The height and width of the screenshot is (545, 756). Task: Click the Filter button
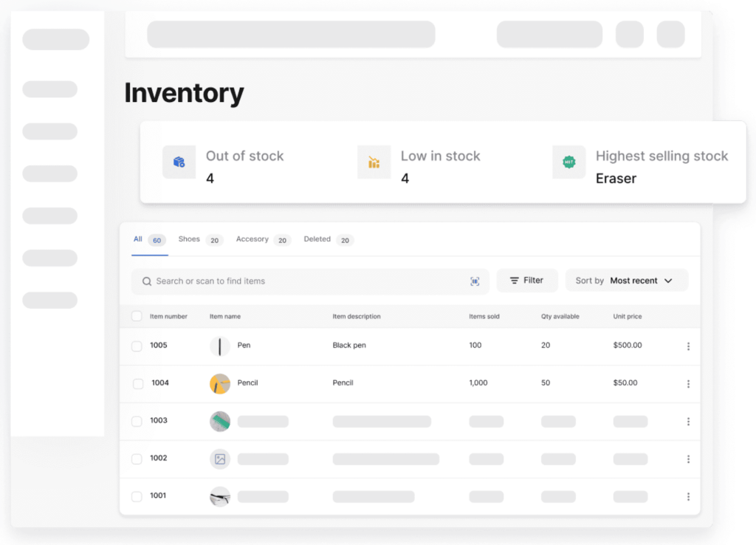[526, 281]
